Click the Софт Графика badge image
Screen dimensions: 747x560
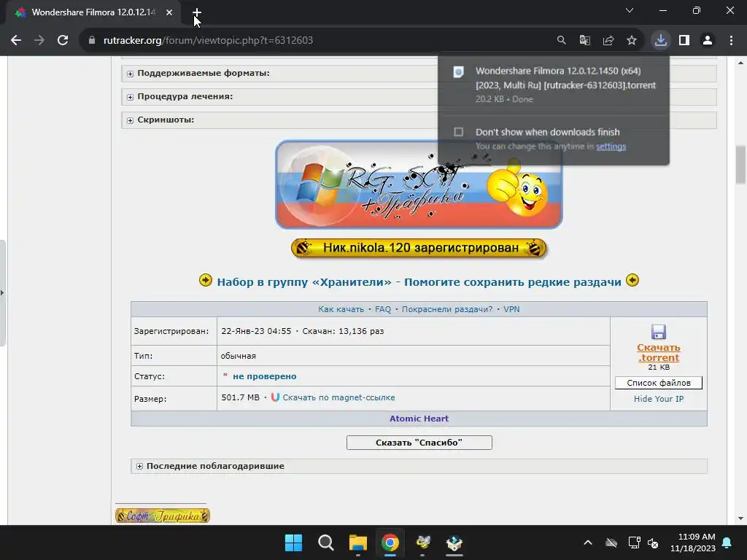pos(163,516)
